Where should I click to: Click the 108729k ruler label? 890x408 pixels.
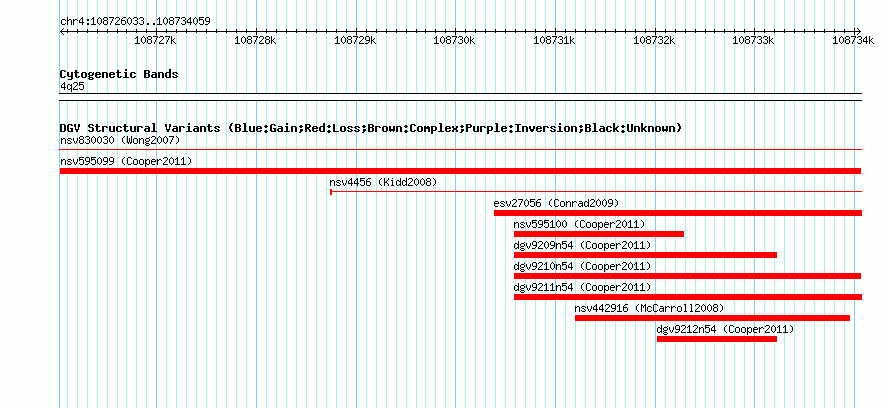coord(355,40)
